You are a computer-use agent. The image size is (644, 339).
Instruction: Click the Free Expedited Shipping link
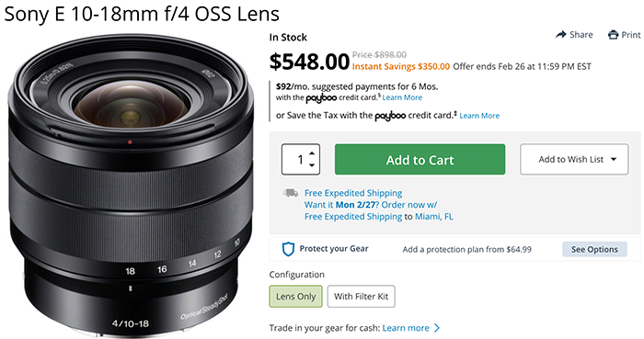pyautogui.click(x=353, y=193)
